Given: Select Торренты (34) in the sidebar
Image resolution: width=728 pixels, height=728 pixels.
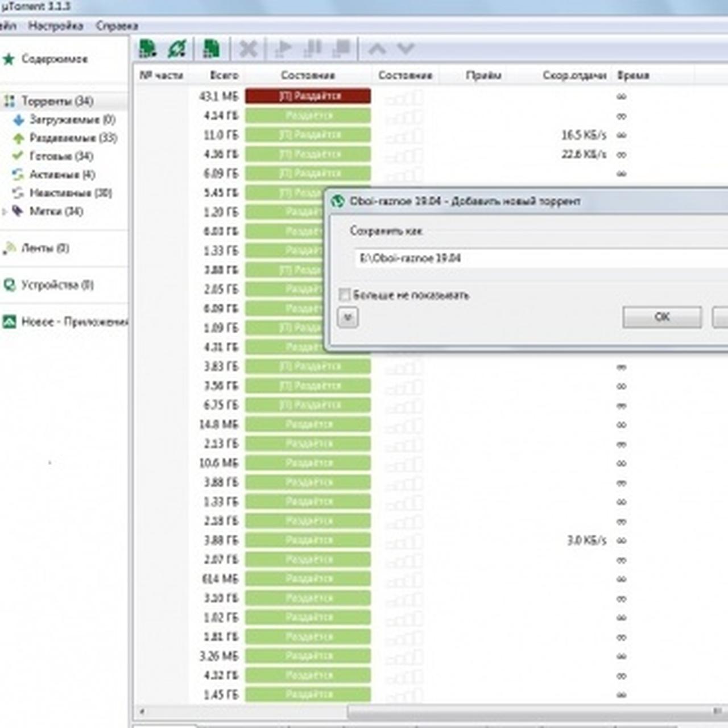Looking at the screenshot, I should (57, 101).
